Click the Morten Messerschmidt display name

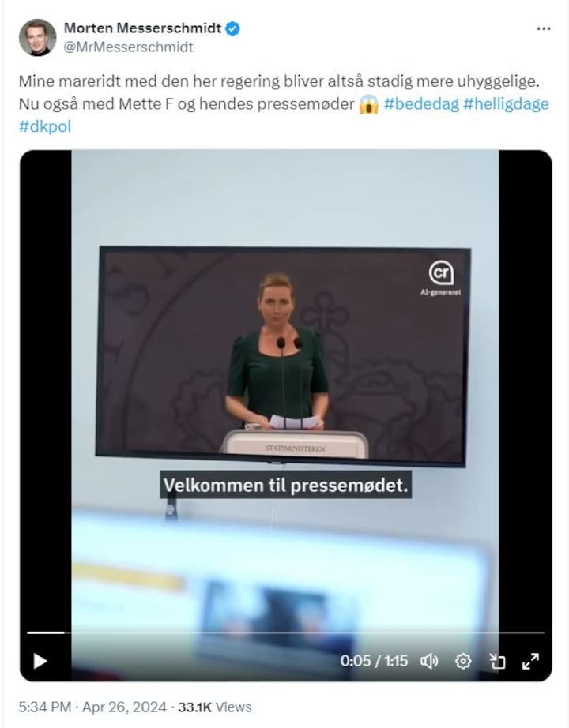point(143,28)
